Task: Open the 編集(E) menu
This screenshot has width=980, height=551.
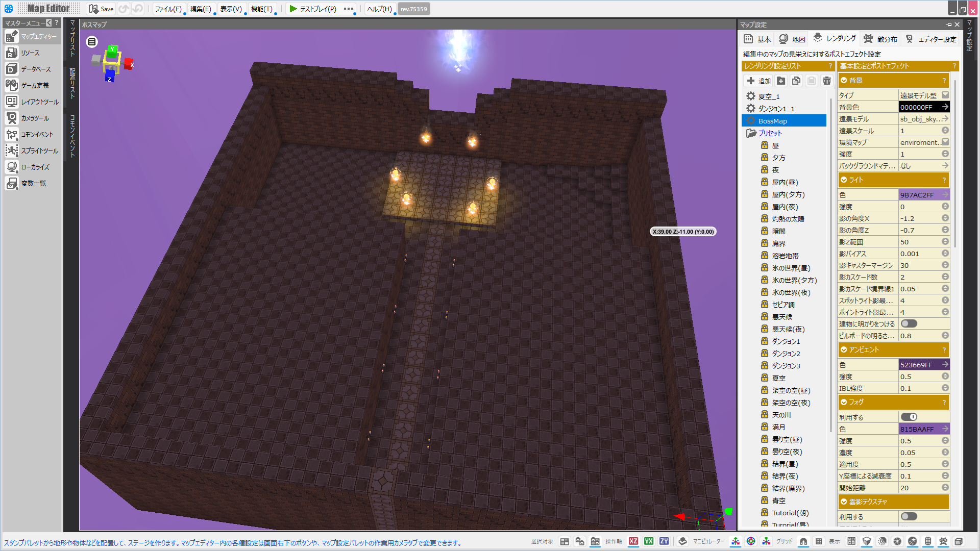Action: tap(201, 9)
